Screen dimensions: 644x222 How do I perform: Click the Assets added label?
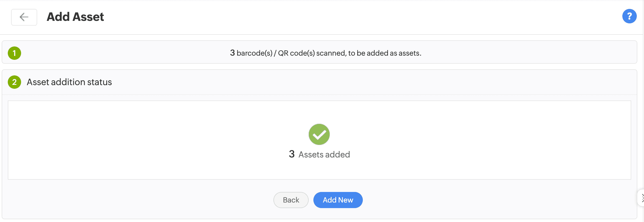pos(324,154)
